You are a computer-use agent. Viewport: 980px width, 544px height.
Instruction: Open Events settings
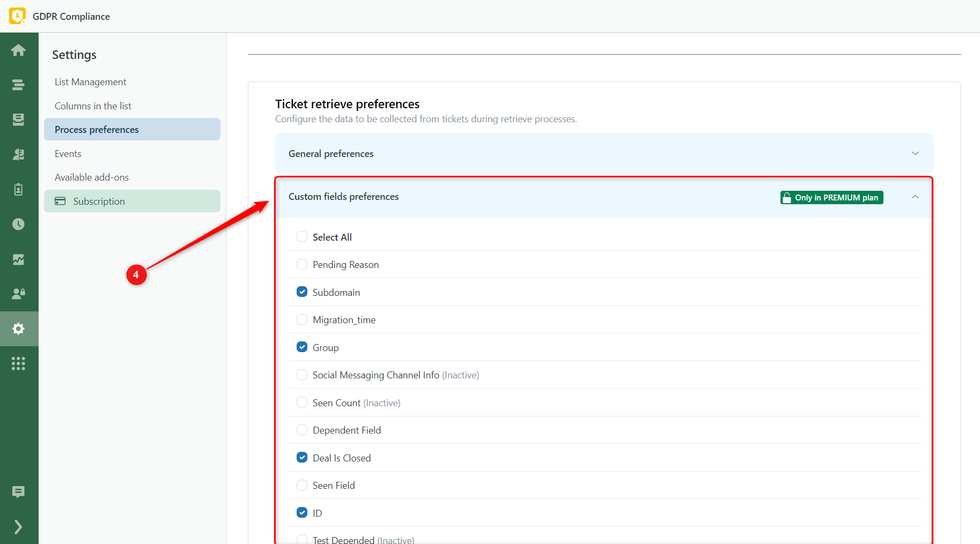[132, 154]
